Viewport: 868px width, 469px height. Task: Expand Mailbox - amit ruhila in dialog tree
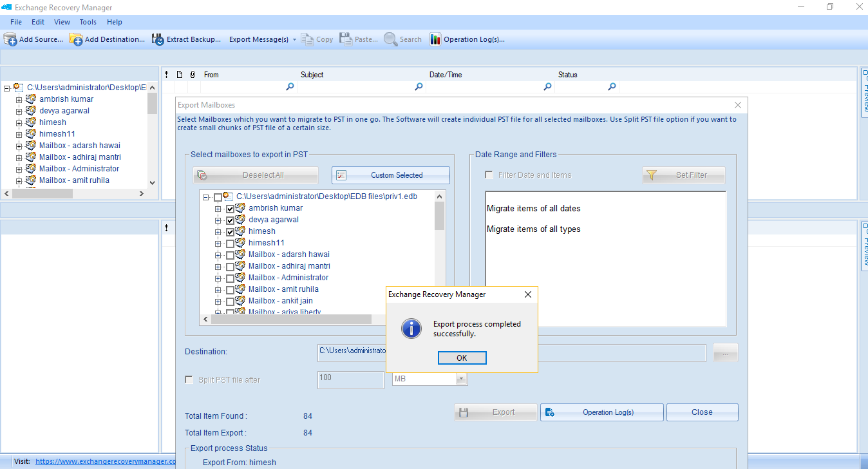218,290
